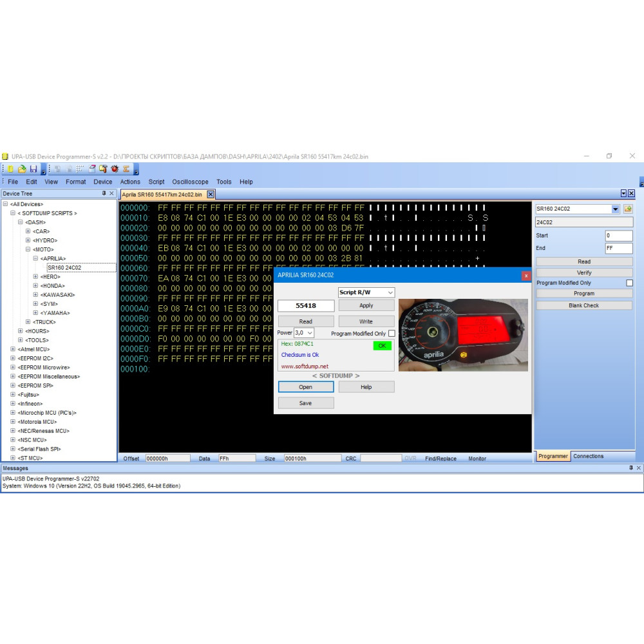Click the Sigma checksum toolbar icon
Screen dimensions: 644x644
[x=126, y=169]
